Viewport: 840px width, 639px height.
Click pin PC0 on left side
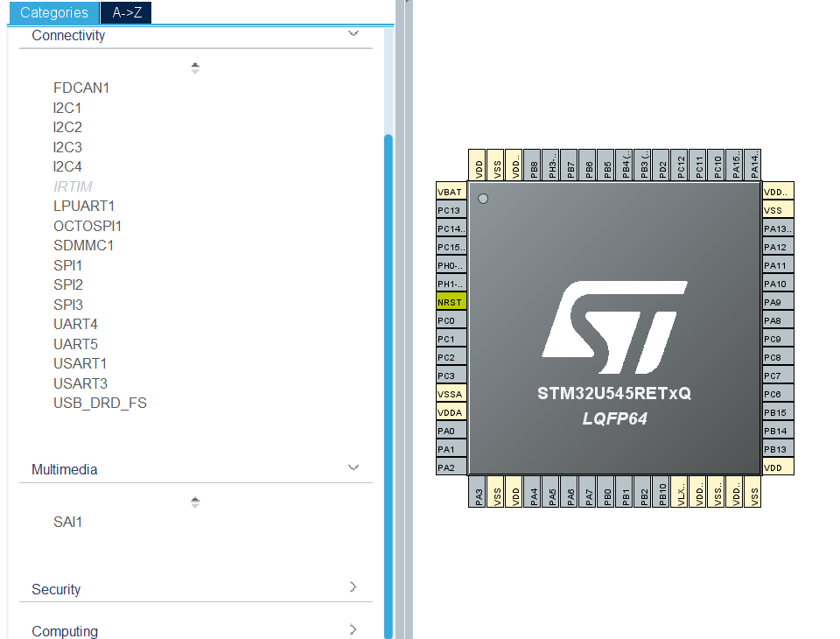451,320
